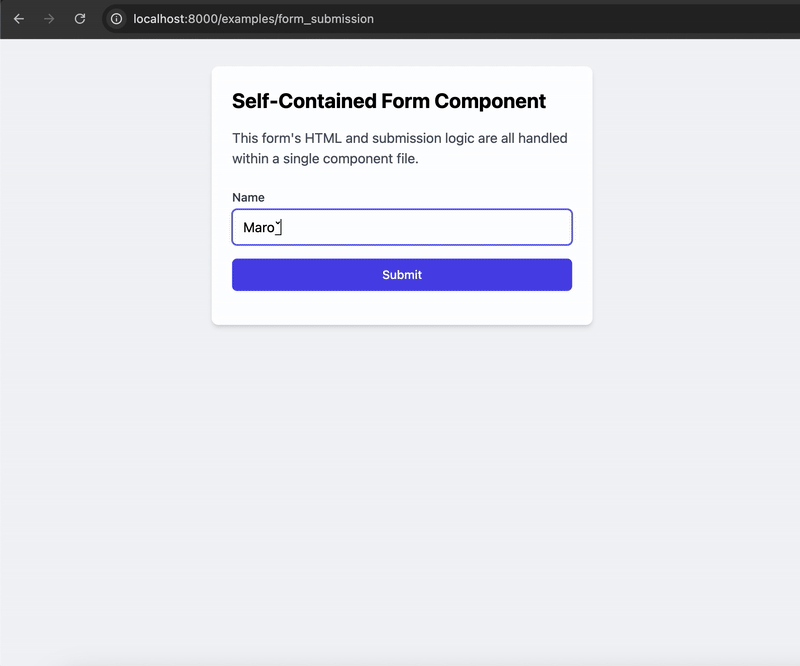Viewport: 800px width, 666px height.
Task: Click the 'Name' field label
Action: point(247,197)
